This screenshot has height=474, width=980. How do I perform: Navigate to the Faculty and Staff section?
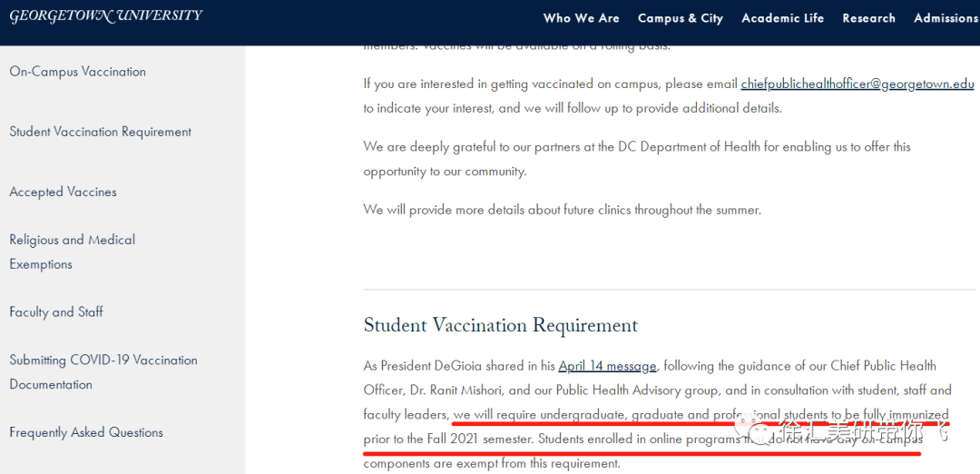coord(56,311)
